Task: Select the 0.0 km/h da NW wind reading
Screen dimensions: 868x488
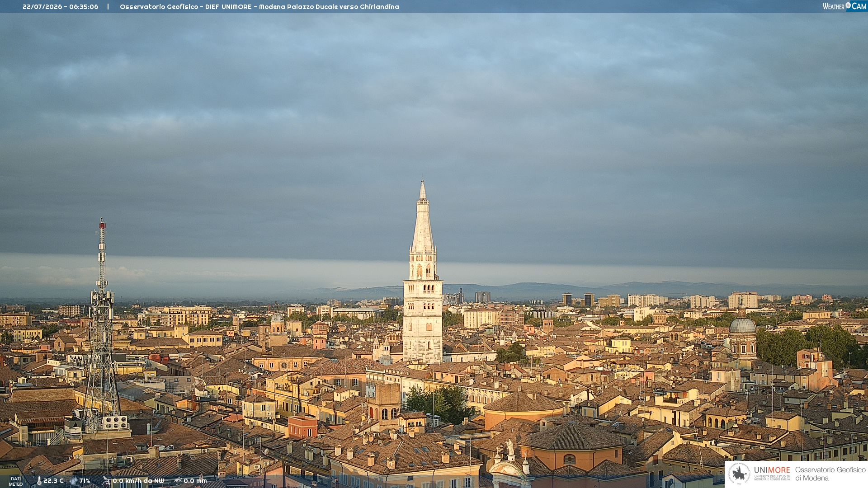Action: [138, 481]
